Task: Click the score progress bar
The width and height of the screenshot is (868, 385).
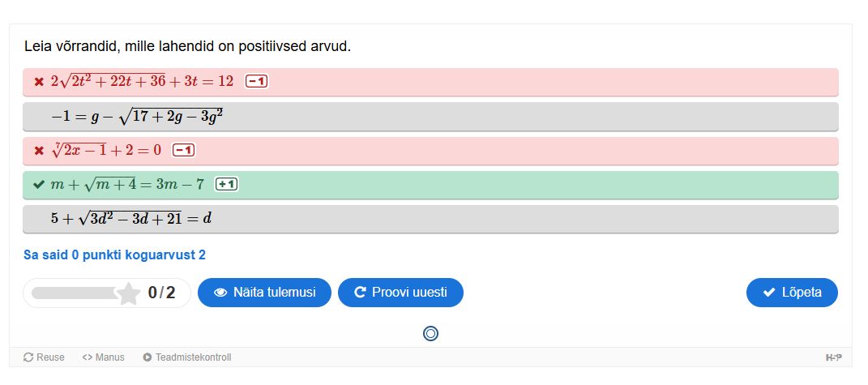Action: pos(75,293)
